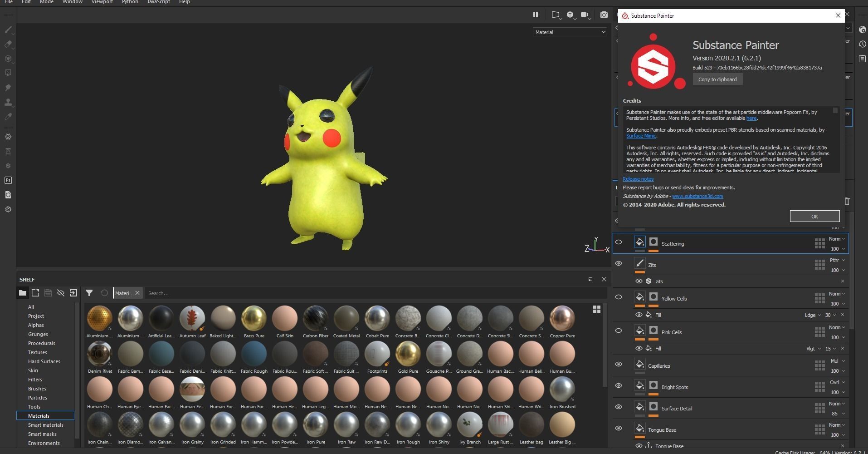Open the Viewport menu

point(102,2)
